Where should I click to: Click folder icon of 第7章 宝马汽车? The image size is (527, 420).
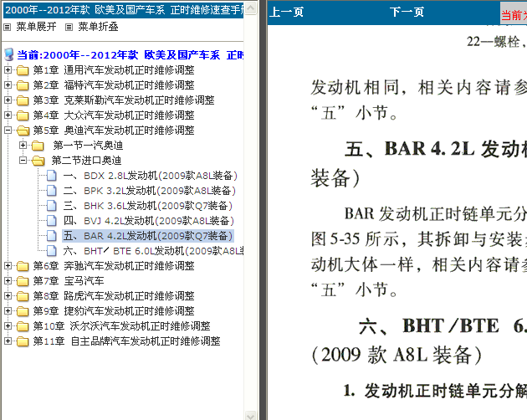click(23, 281)
